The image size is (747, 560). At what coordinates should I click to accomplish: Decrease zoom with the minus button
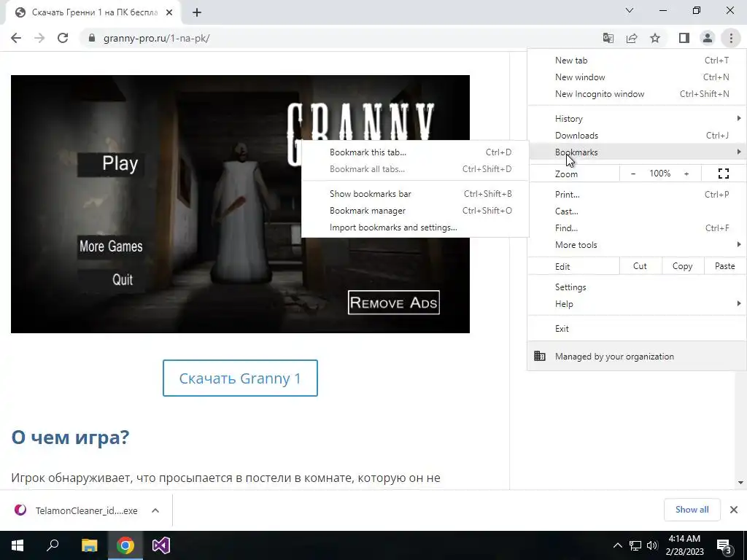point(633,174)
